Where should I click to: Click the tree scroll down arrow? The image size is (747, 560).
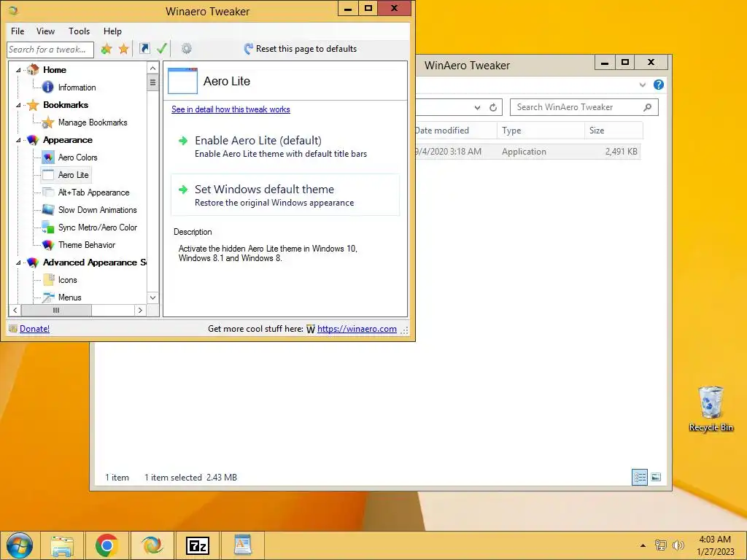pos(153,297)
